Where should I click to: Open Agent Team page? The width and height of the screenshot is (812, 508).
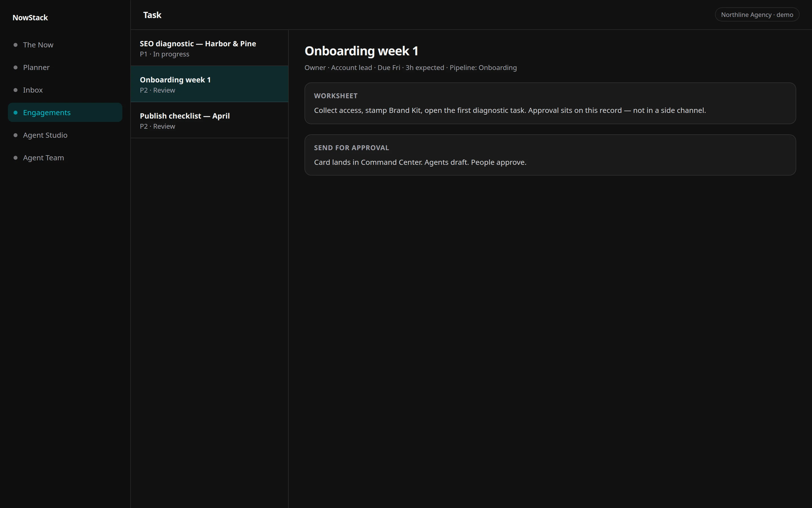(65, 157)
